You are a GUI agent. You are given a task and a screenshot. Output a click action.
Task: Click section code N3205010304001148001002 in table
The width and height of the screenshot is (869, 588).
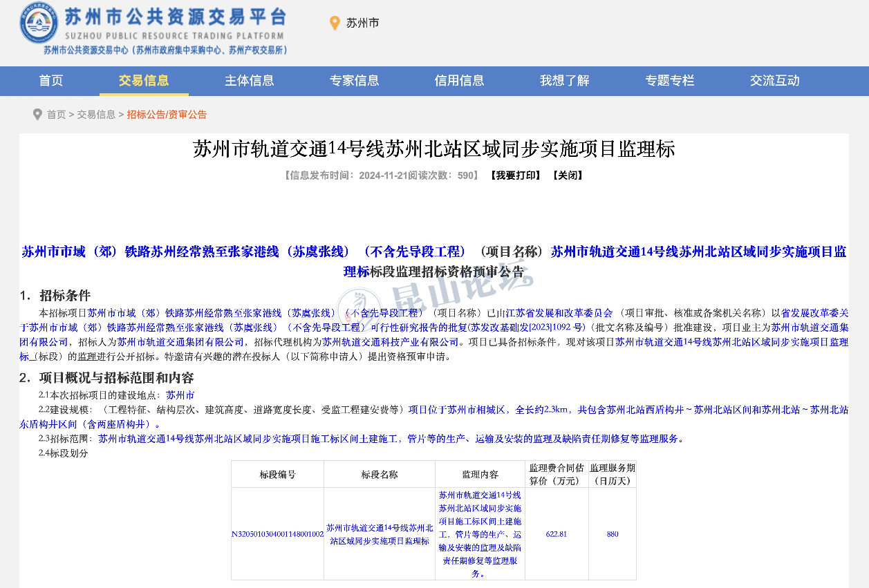point(277,534)
